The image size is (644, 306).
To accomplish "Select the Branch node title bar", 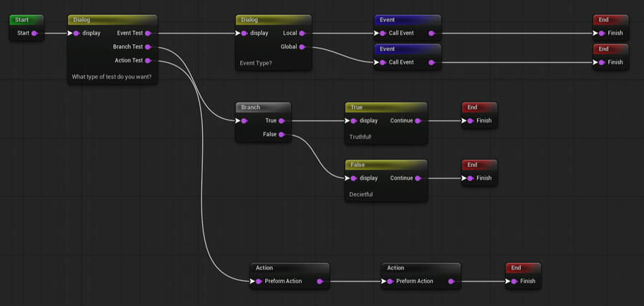I will pyautogui.click(x=263, y=107).
